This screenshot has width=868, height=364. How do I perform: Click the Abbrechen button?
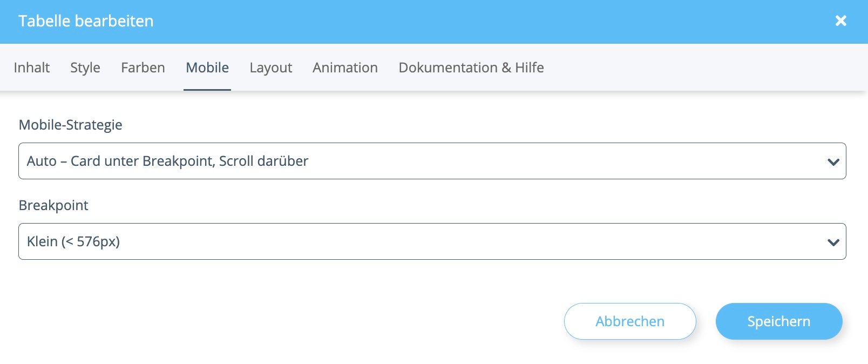[630, 321]
